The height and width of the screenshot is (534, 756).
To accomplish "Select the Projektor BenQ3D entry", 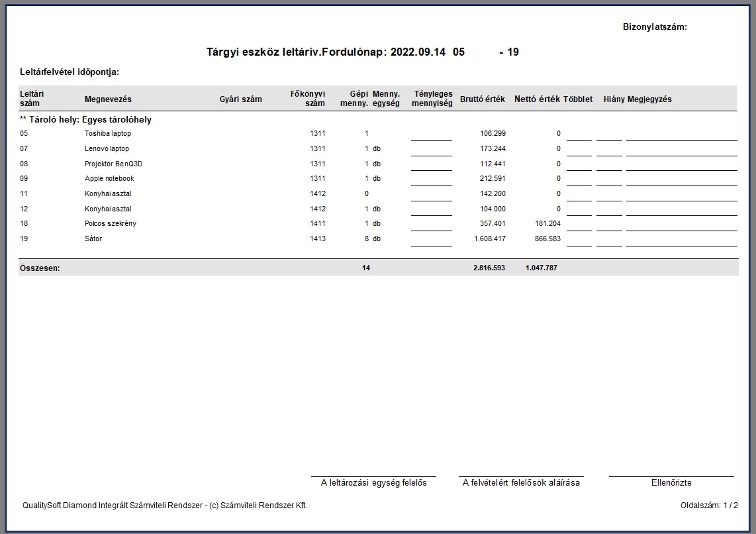I will [113, 164].
